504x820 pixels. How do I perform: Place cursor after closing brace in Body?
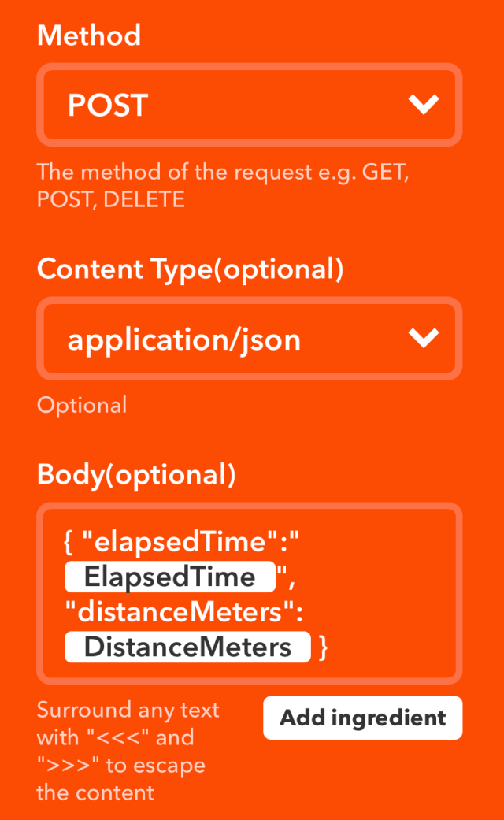click(x=332, y=647)
